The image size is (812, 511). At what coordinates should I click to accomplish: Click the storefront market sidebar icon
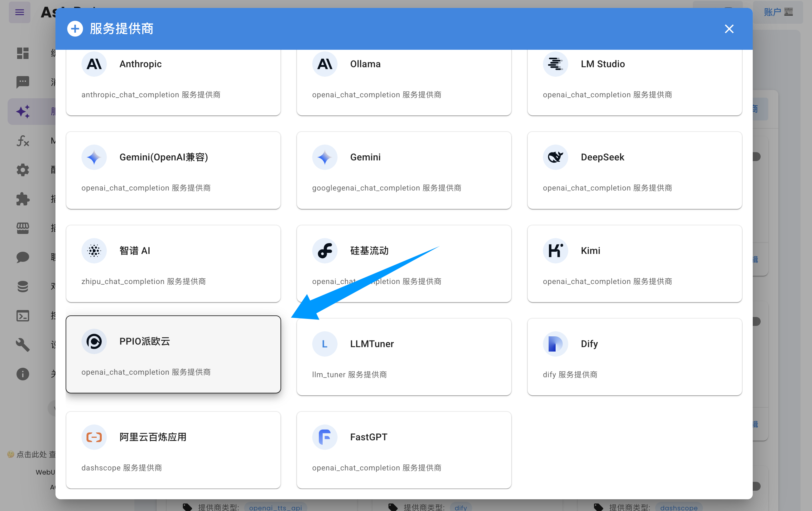(x=23, y=228)
